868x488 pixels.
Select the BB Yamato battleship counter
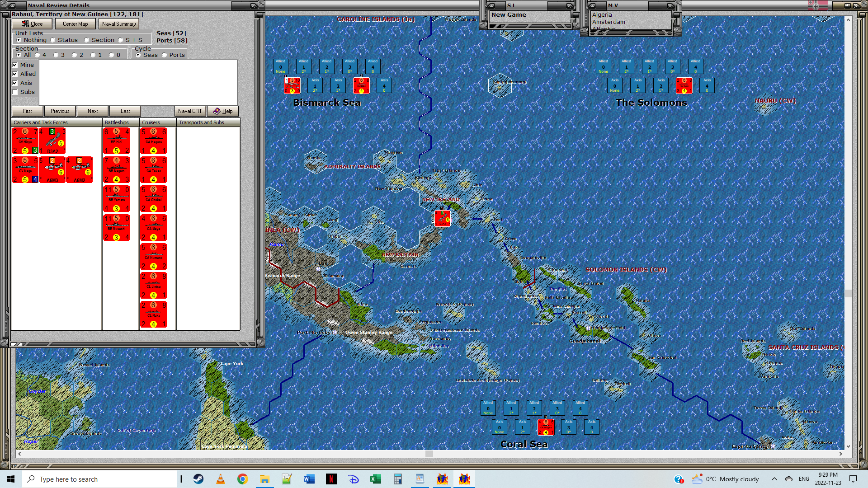pos(116,199)
